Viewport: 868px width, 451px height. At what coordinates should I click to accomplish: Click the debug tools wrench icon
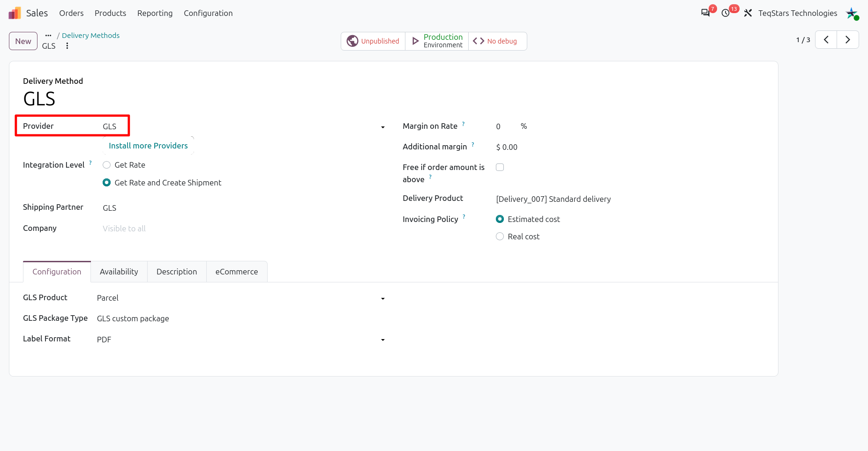pos(748,13)
